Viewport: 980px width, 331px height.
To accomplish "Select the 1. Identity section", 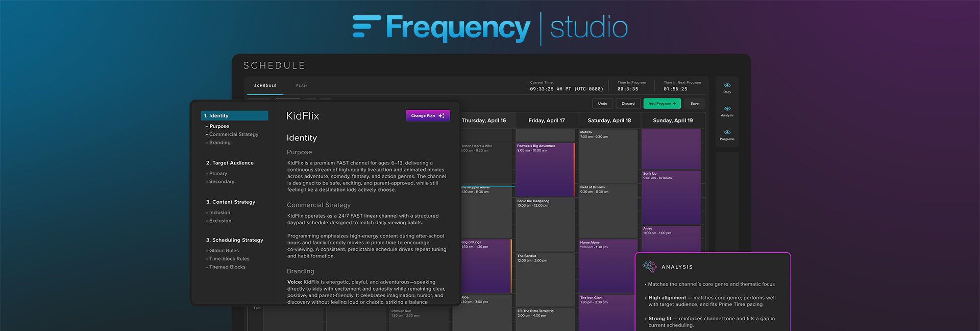I will click(234, 116).
